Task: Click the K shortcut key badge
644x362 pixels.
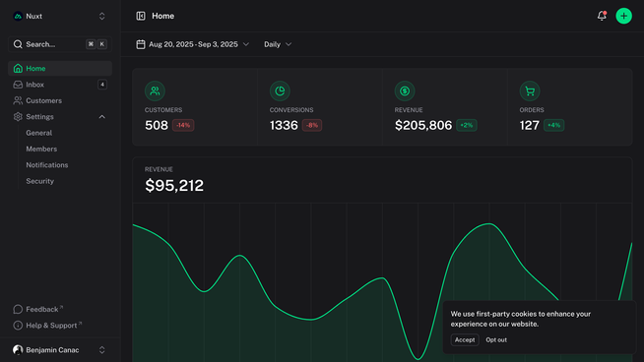Action: pos(102,44)
